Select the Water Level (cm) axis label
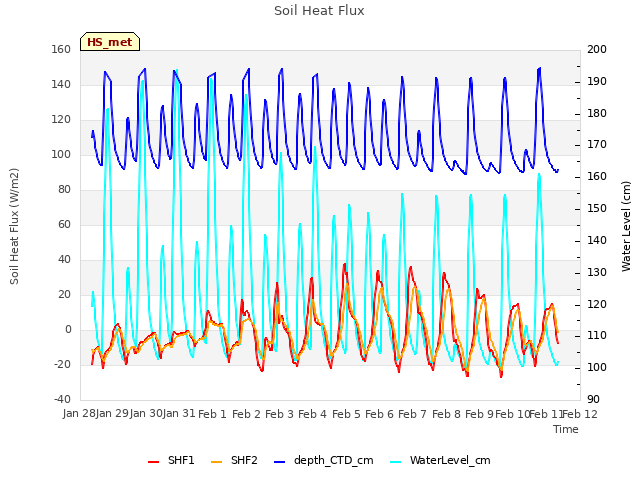Viewport: 640px width, 480px height. tap(626, 226)
